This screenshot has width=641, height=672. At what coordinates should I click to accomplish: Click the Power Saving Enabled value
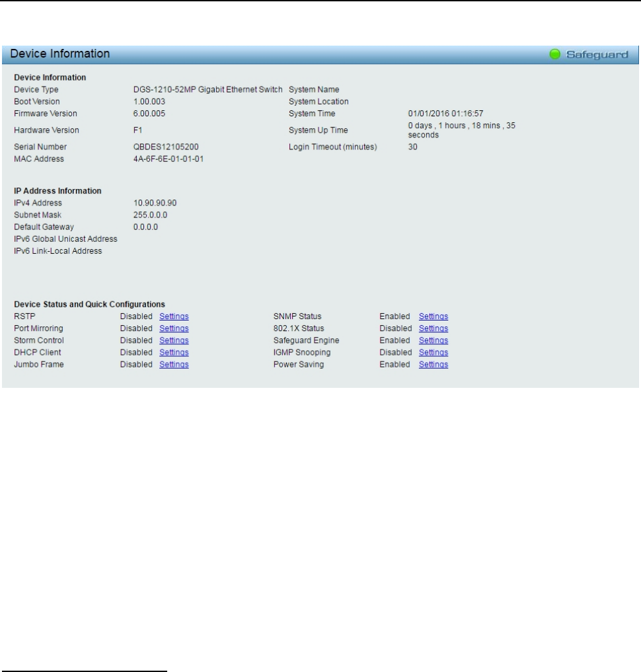click(x=395, y=364)
